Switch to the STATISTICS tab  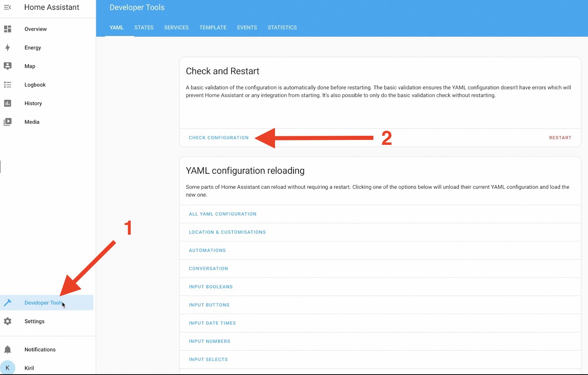(x=282, y=27)
